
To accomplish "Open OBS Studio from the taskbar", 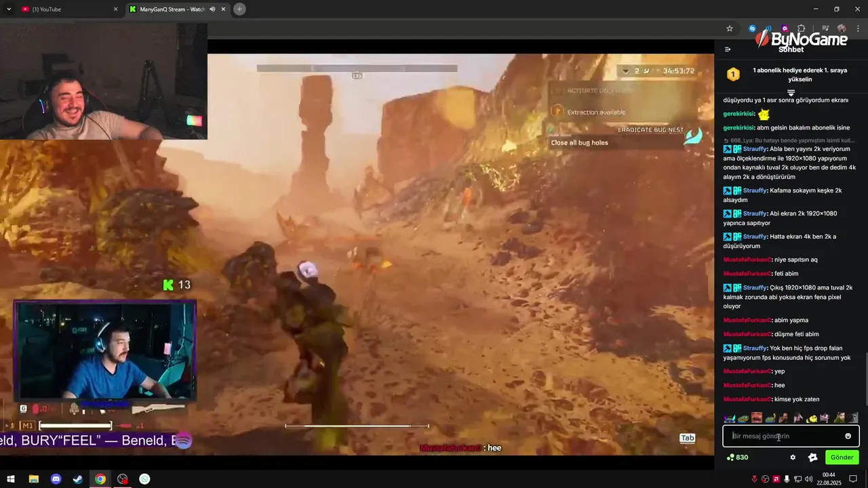I will [x=122, y=479].
